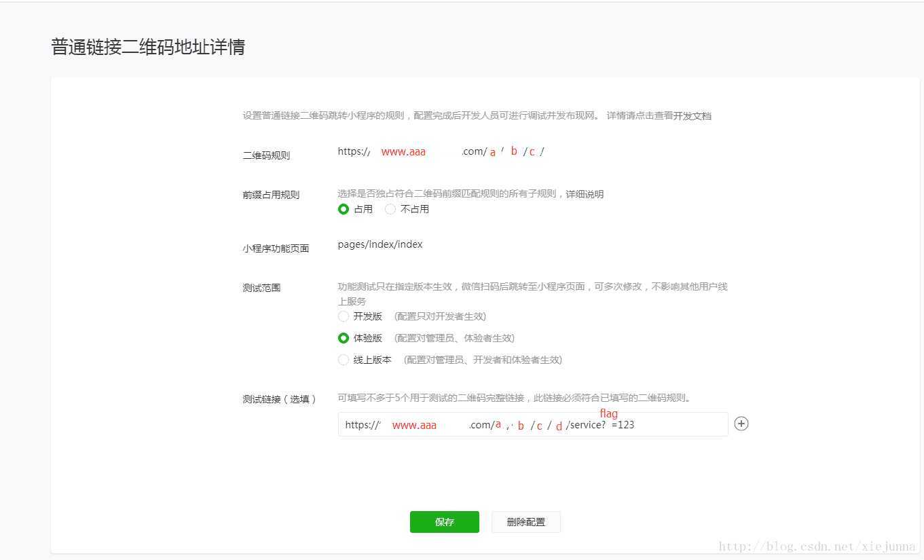Select the 不占用 radio option
The height and width of the screenshot is (560, 924).
coord(390,209)
